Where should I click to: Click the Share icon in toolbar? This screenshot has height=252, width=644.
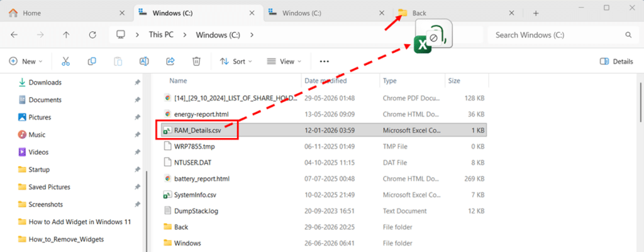coord(170,61)
